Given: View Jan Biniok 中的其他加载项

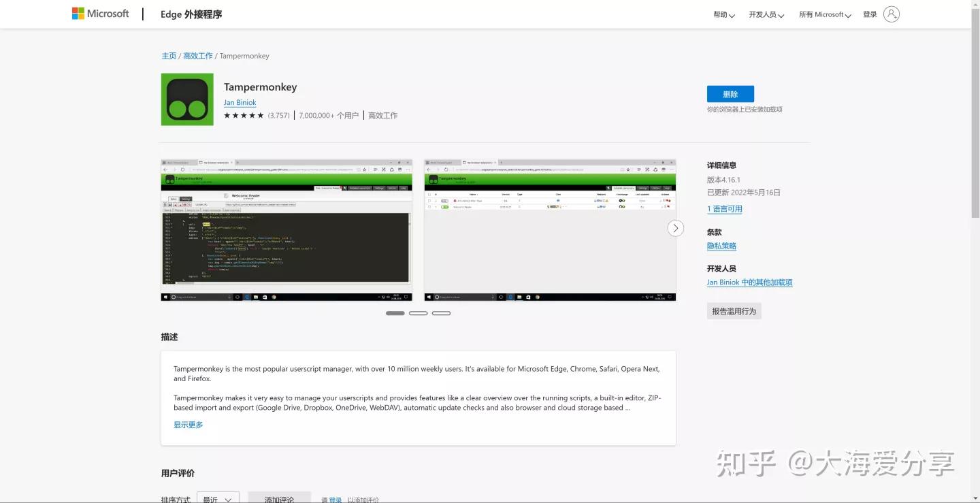Looking at the screenshot, I should [x=750, y=282].
